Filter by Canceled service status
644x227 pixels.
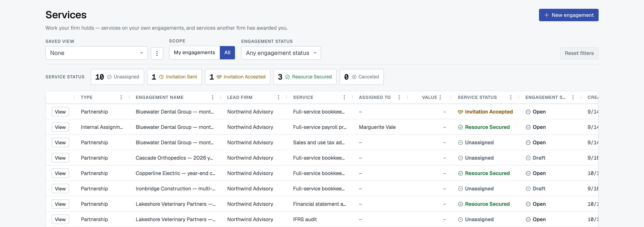[362, 77]
